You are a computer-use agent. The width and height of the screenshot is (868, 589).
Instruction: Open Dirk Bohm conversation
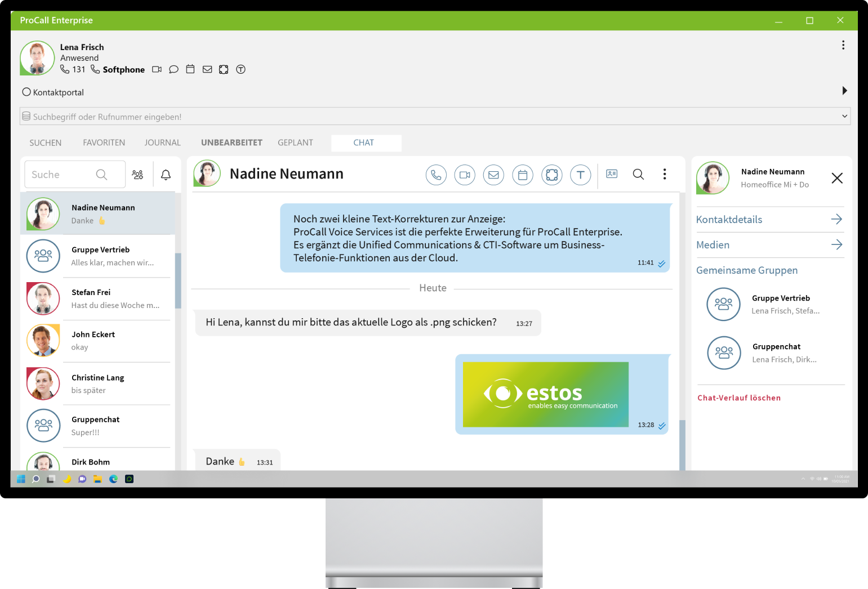[98, 460]
